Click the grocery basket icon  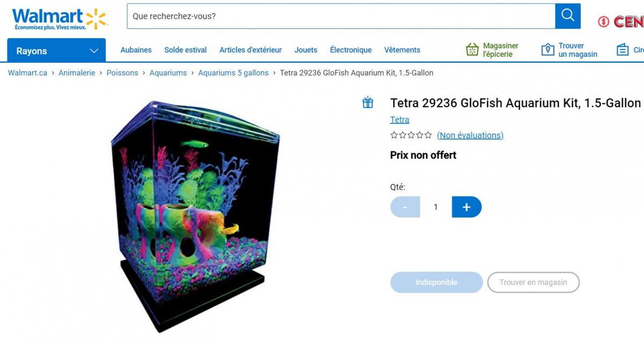pos(472,50)
